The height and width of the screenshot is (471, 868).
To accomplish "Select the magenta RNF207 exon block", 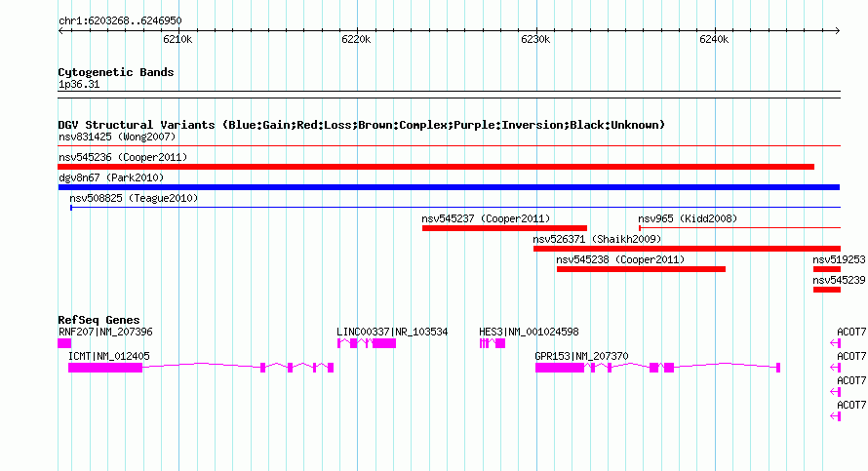I will pyautogui.click(x=64, y=343).
